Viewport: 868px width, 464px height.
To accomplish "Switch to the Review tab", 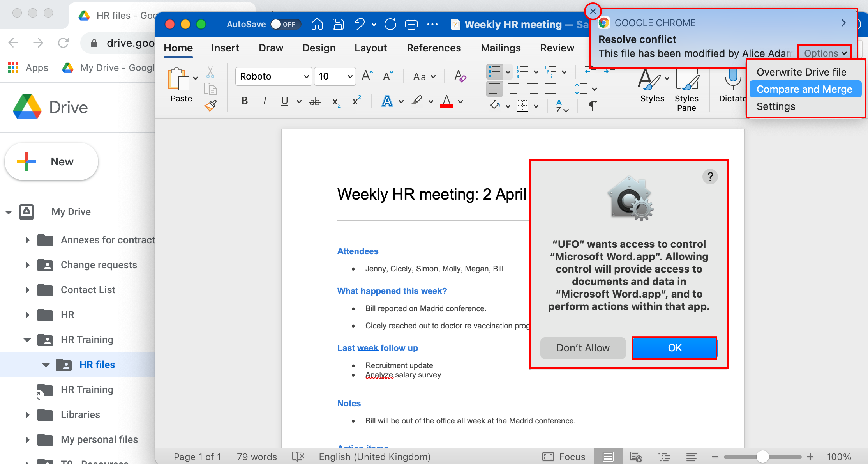I will 557,48.
